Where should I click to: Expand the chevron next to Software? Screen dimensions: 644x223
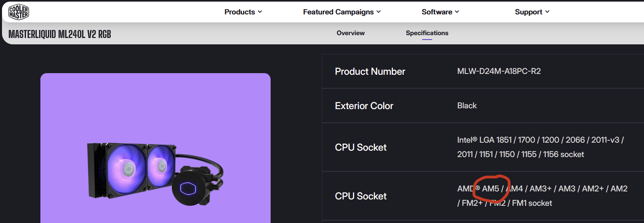(457, 12)
